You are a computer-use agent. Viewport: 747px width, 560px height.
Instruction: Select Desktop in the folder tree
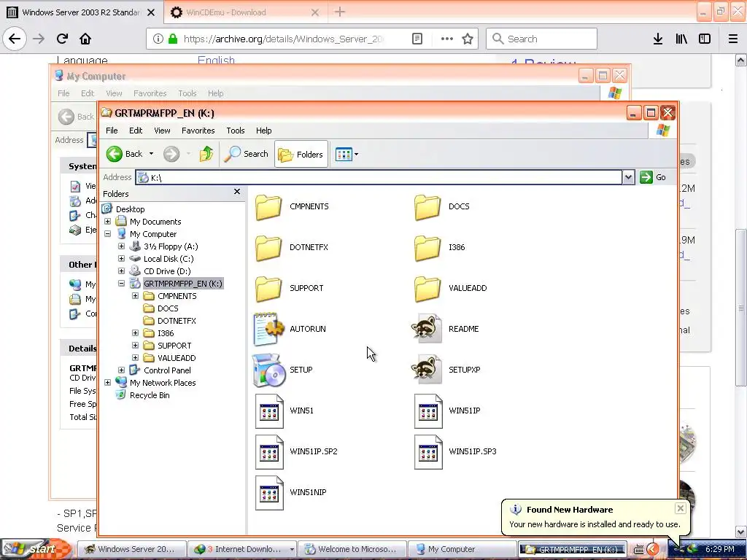tap(130, 209)
